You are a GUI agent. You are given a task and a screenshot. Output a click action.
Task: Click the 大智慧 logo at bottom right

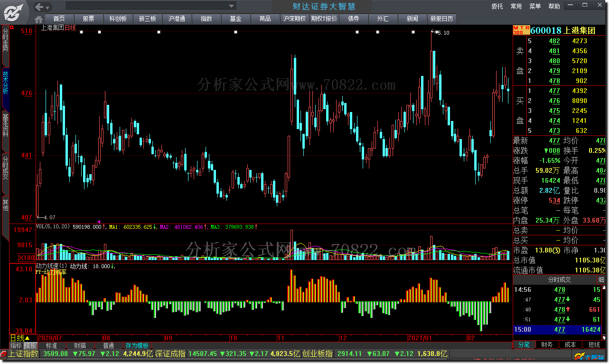[x=590, y=356]
